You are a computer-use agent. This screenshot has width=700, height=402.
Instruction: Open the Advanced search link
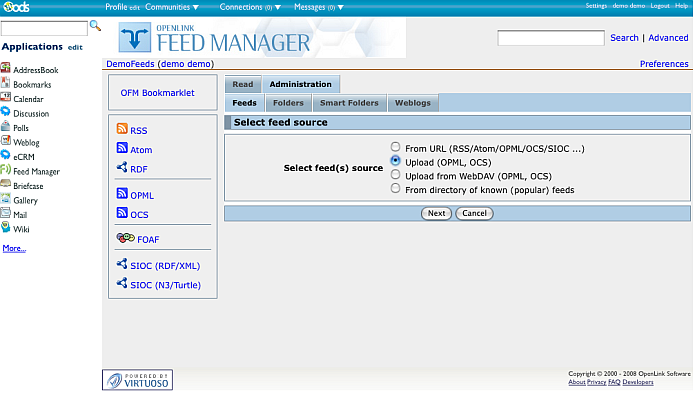pos(668,38)
